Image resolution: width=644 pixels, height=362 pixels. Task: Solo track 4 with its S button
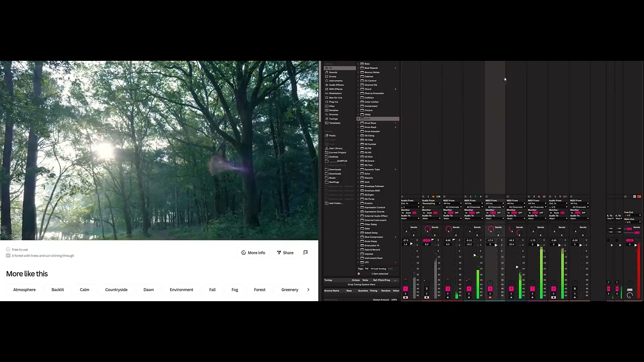pyautogui.click(x=469, y=294)
